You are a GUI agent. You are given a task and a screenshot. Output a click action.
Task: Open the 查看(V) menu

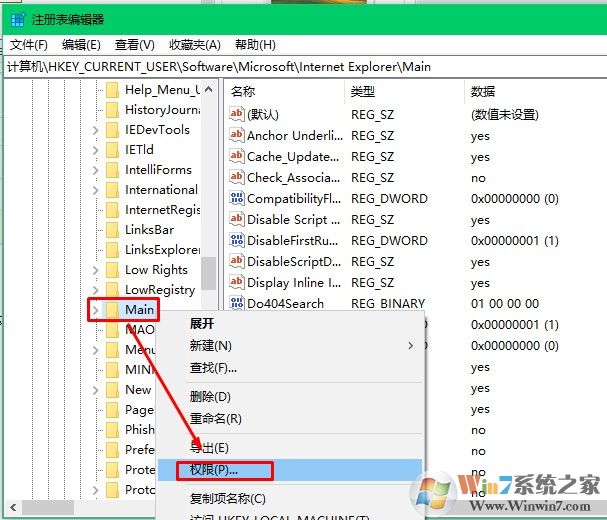pos(135,45)
